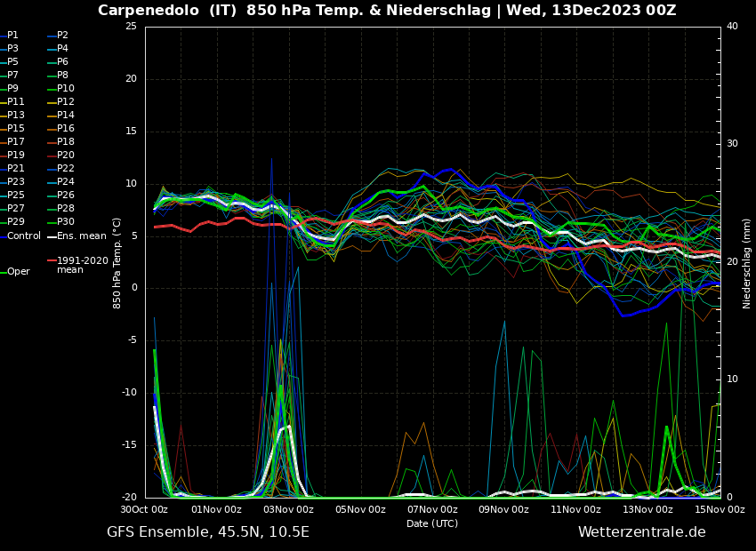Click the GFS Ensemble coordinates caption
Image resolution: width=756 pixels, height=551 pixels.
[x=208, y=532]
